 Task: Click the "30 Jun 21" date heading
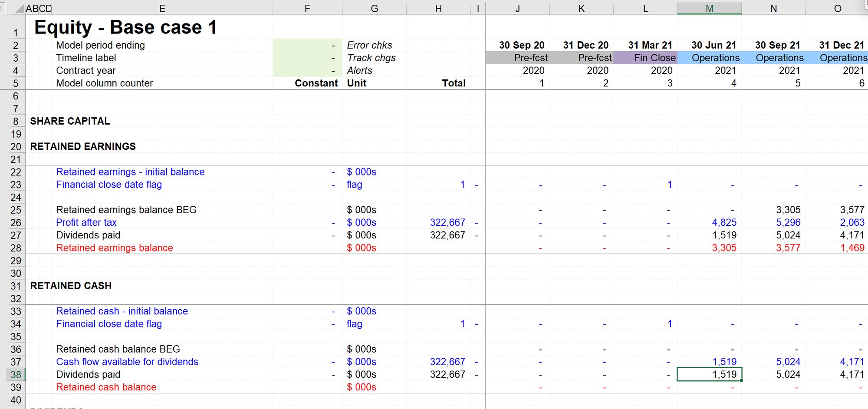pos(713,45)
